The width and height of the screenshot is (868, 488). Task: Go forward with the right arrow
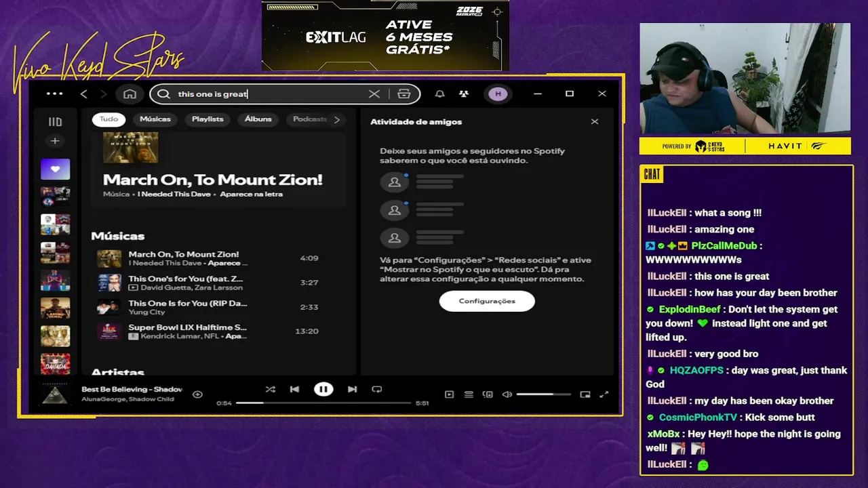pos(103,94)
